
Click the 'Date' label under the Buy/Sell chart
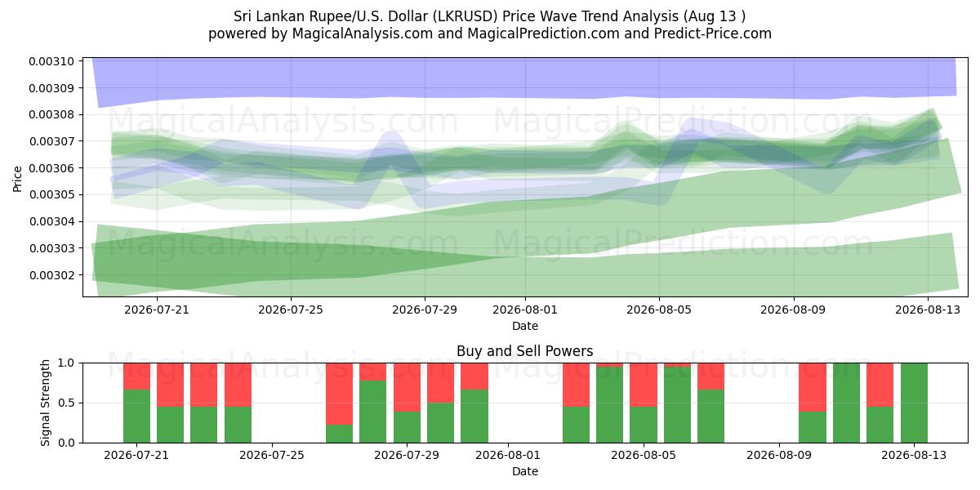(525, 471)
